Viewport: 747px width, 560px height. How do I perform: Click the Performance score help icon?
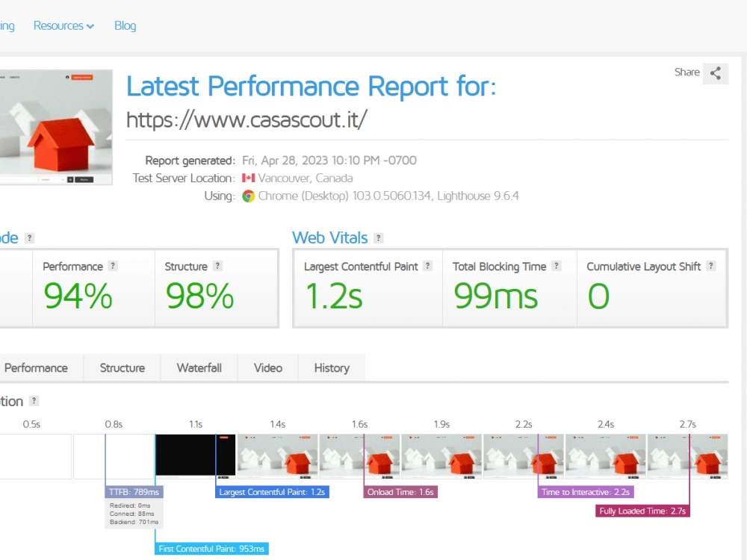[113, 267]
